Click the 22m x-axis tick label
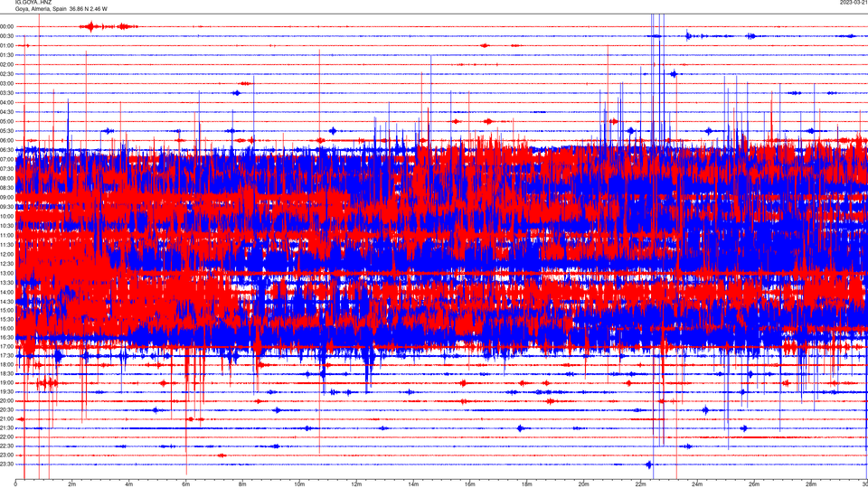Screen dimensions: 868x488 coord(640,484)
